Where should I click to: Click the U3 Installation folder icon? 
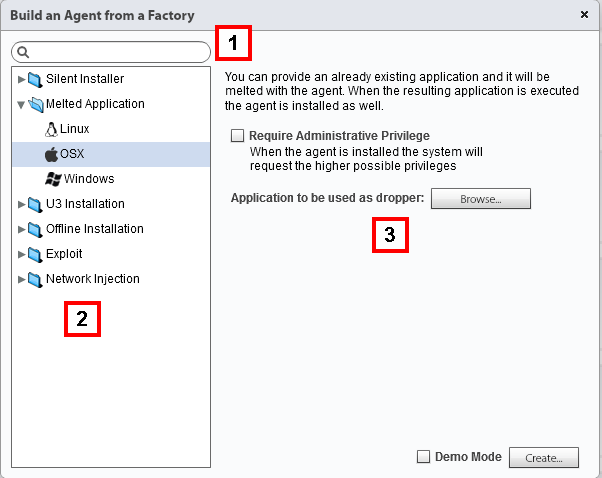[x=35, y=204]
